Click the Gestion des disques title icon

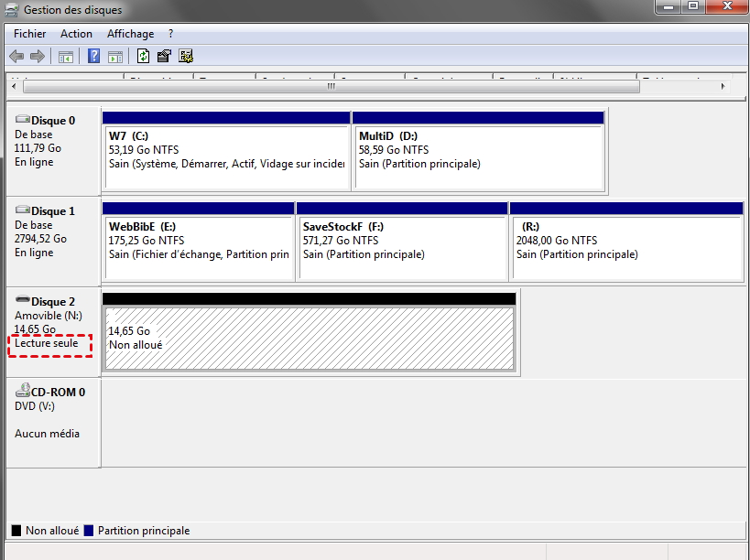(12, 9)
